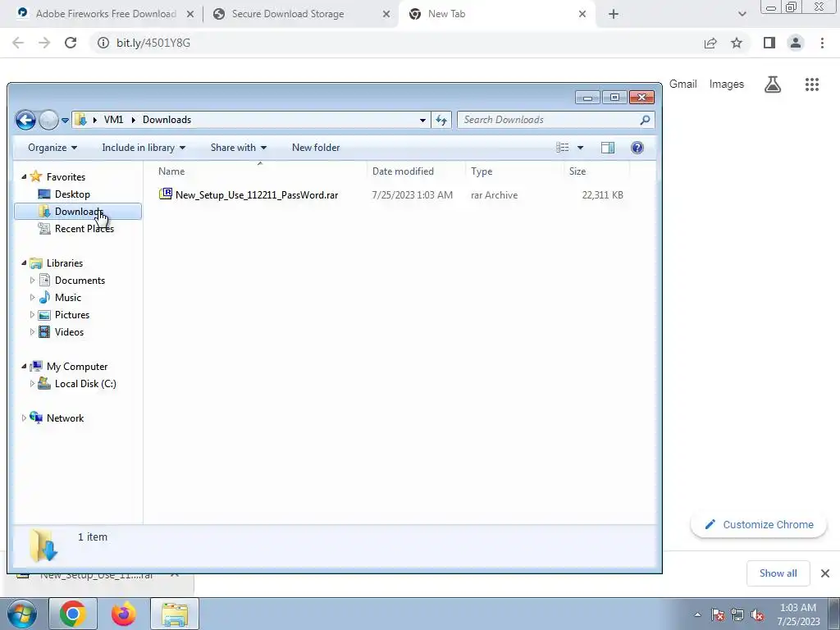The image size is (840, 630).
Task: Open the Chrome profile avatar
Action: (x=796, y=43)
